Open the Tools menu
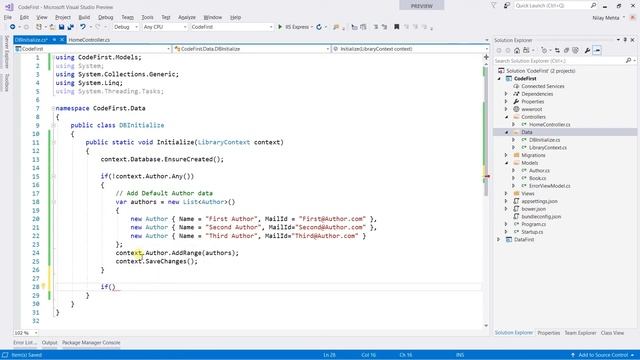 pos(147,18)
